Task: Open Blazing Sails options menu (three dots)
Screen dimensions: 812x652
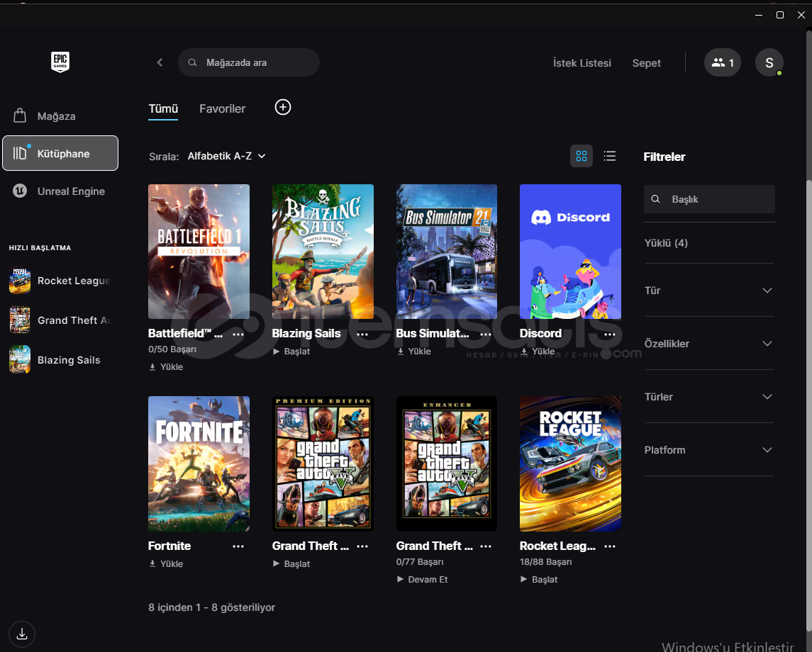Action: 362,335
